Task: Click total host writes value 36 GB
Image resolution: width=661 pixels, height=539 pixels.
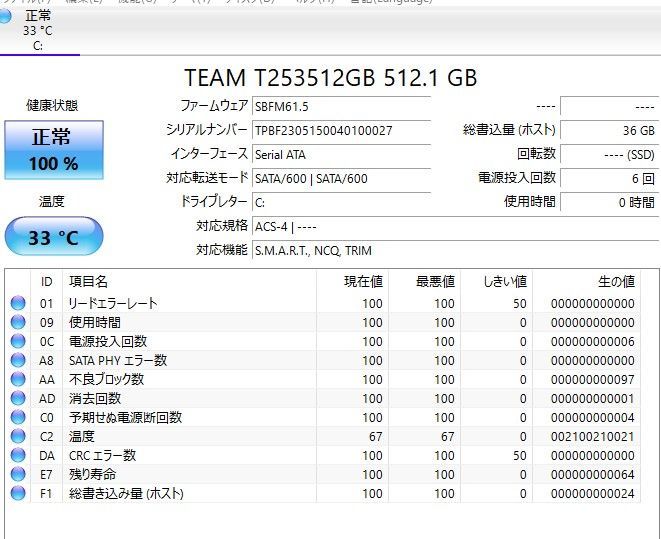Action: coord(609,130)
